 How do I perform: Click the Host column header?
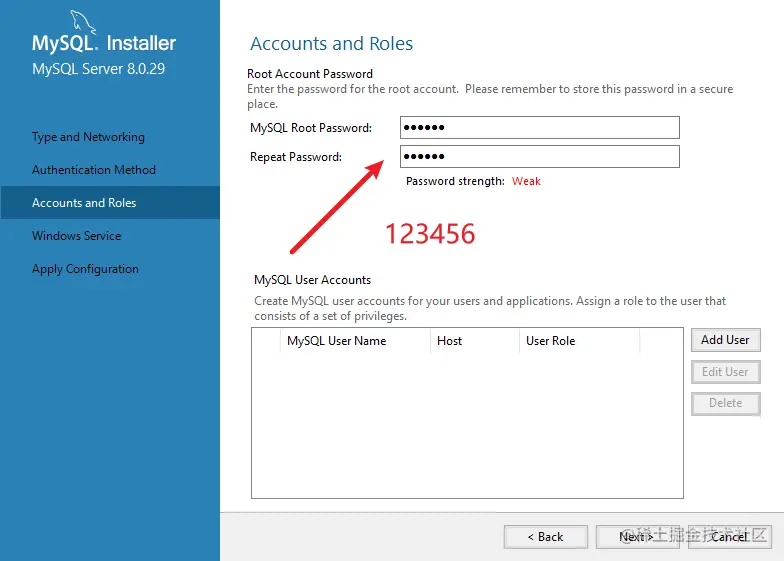click(x=475, y=341)
